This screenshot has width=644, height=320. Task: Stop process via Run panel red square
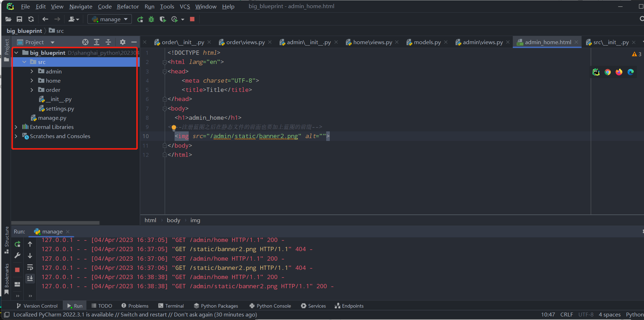point(17,269)
